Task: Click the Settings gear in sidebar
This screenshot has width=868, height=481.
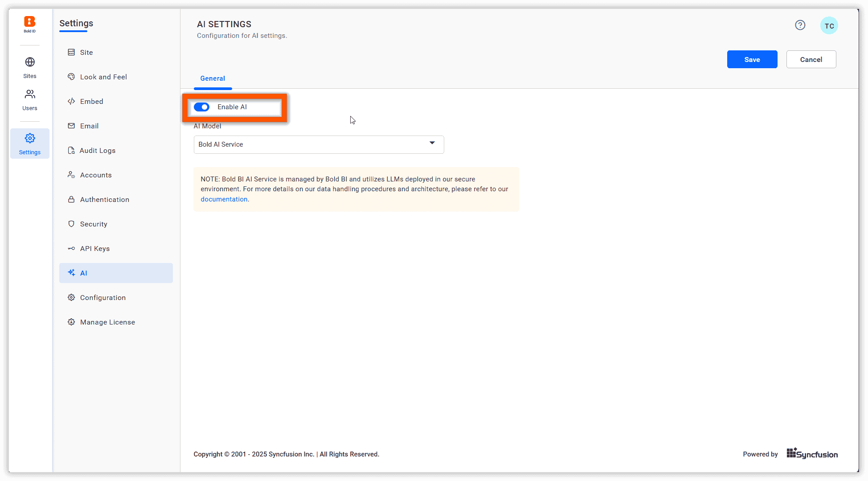Action: tap(29, 138)
